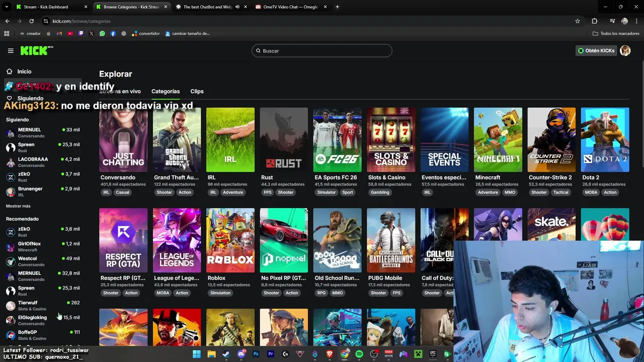Screen dimensions: 644x362
Task: Click the Tactical tag under Counter-Strike 2
Action: click(560, 192)
